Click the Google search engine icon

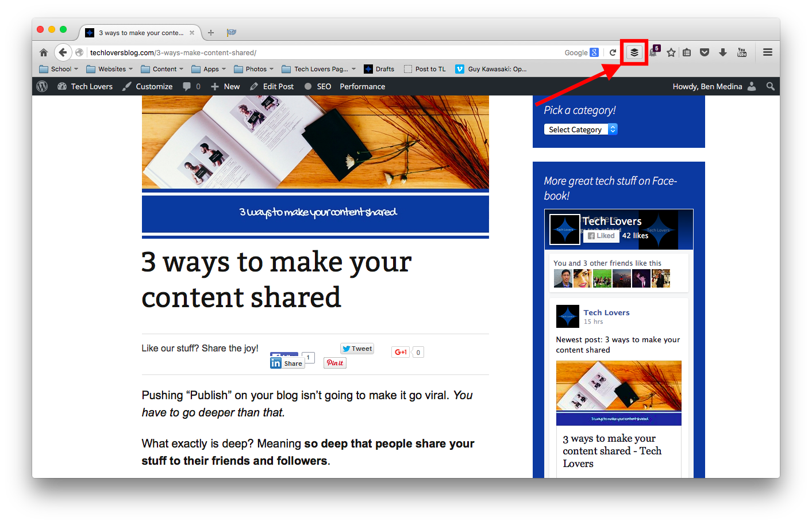[594, 52]
